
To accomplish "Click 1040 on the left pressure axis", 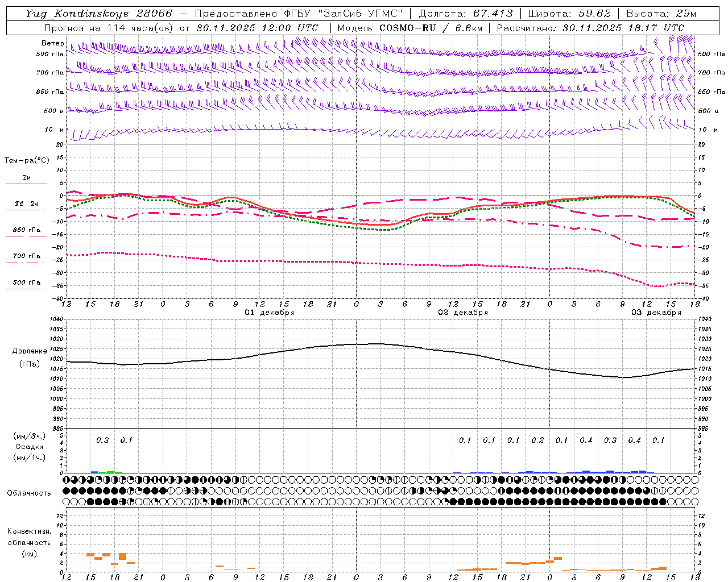I will pyautogui.click(x=56, y=319).
